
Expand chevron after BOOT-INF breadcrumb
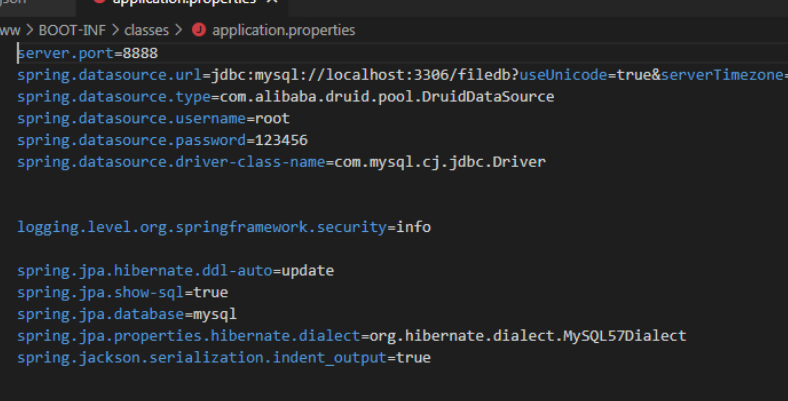point(115,30)
